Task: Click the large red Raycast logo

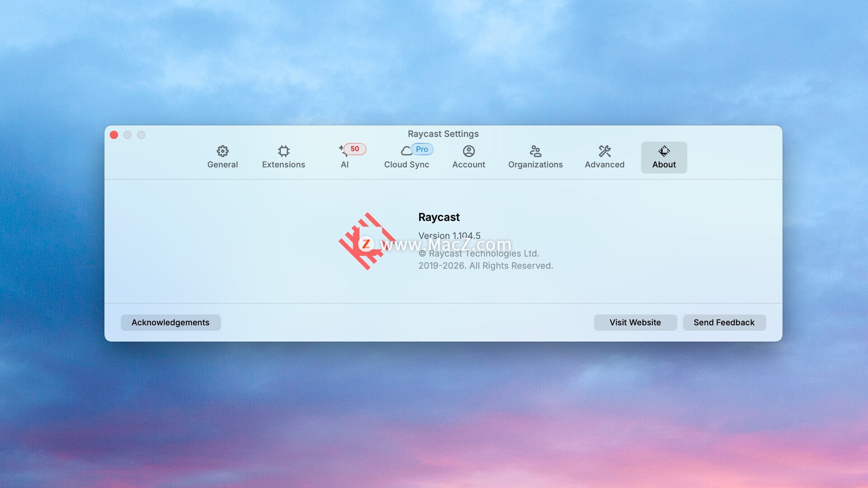Action: pos(366,242)
